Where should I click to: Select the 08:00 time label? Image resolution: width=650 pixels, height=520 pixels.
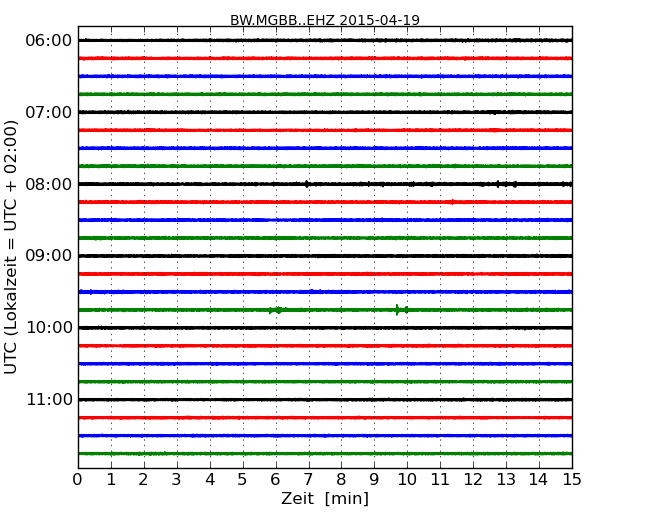click(48, 184)
